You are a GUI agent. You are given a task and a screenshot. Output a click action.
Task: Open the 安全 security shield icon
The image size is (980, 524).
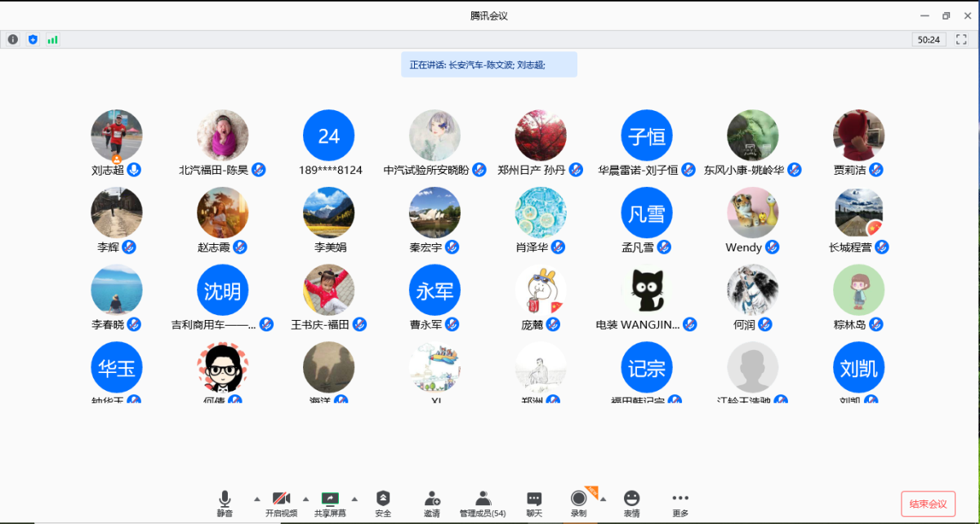383,499
